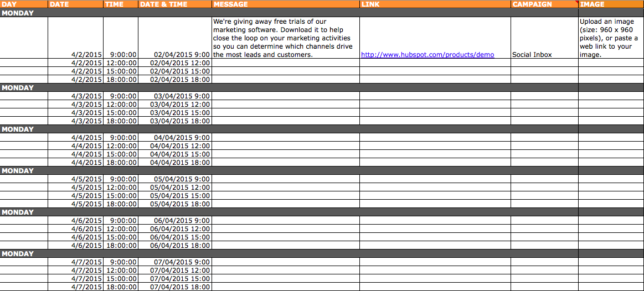Select the free trials message cell
Image resolution: width=644 pixels, height=291 pixels.
286,38
